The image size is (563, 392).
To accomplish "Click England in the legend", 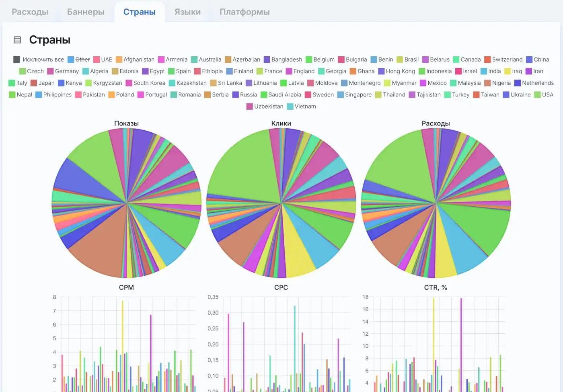I will pos(300,71).
